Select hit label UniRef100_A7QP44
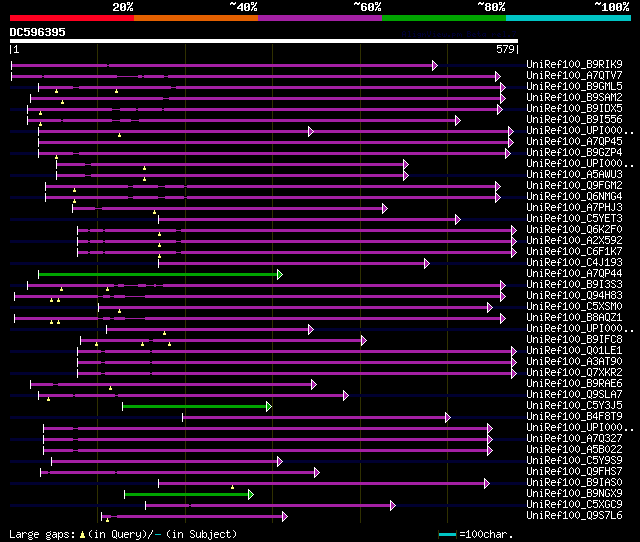Viewport: 640px width, 542px height. pos(574,274)
